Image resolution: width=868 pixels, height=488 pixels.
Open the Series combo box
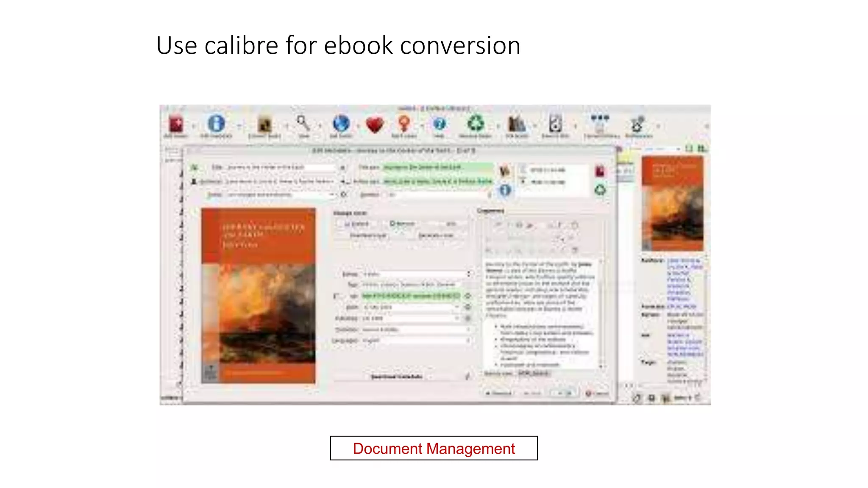(281, 195)
